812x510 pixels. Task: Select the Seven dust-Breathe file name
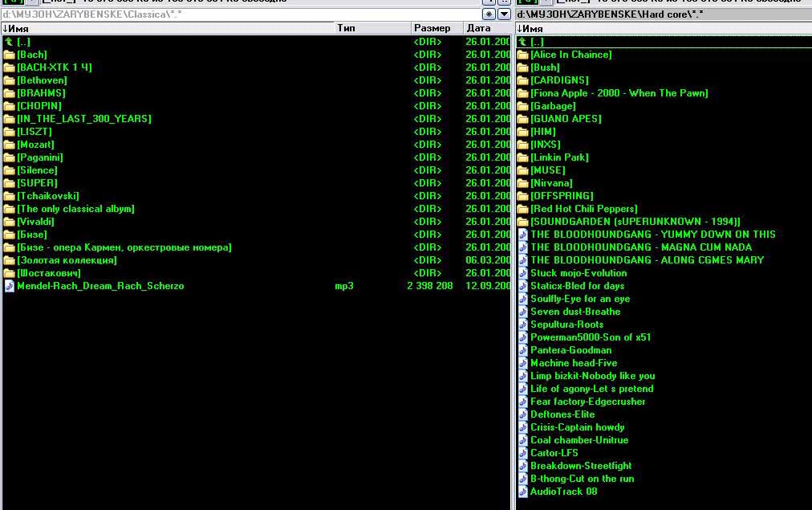click(575, 312)
